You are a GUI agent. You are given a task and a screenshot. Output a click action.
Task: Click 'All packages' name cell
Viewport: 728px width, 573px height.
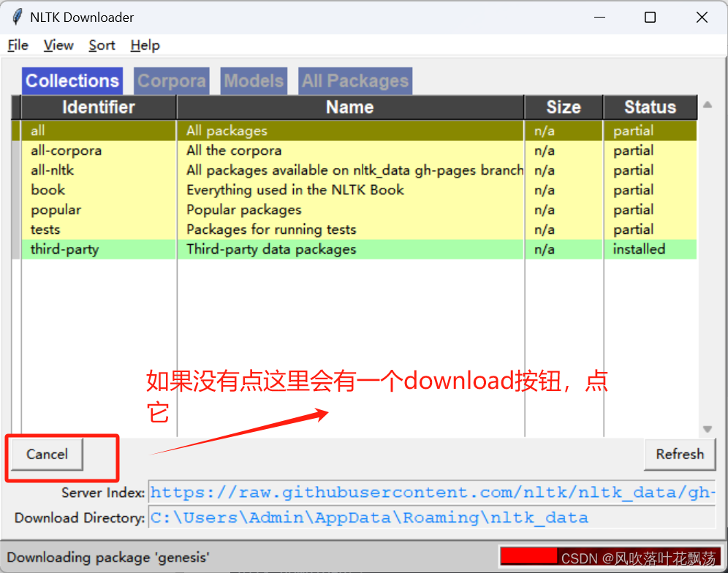click(350, 131)
